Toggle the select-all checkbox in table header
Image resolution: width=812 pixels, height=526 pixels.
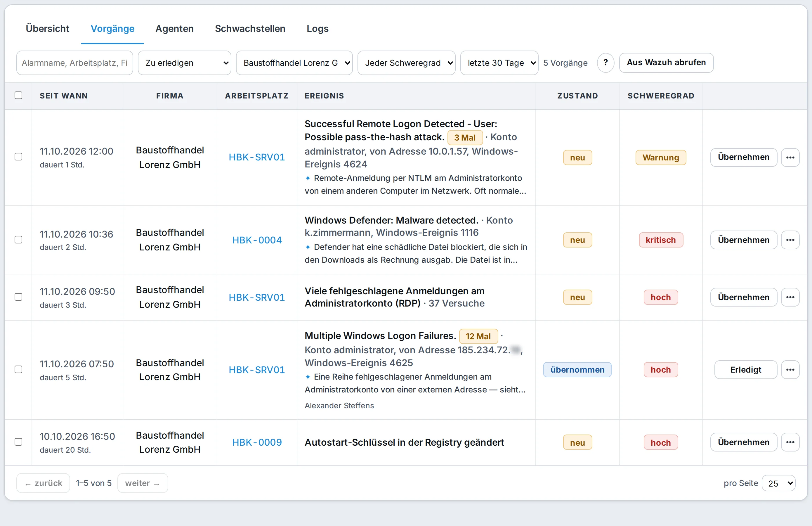click(18, 95)
